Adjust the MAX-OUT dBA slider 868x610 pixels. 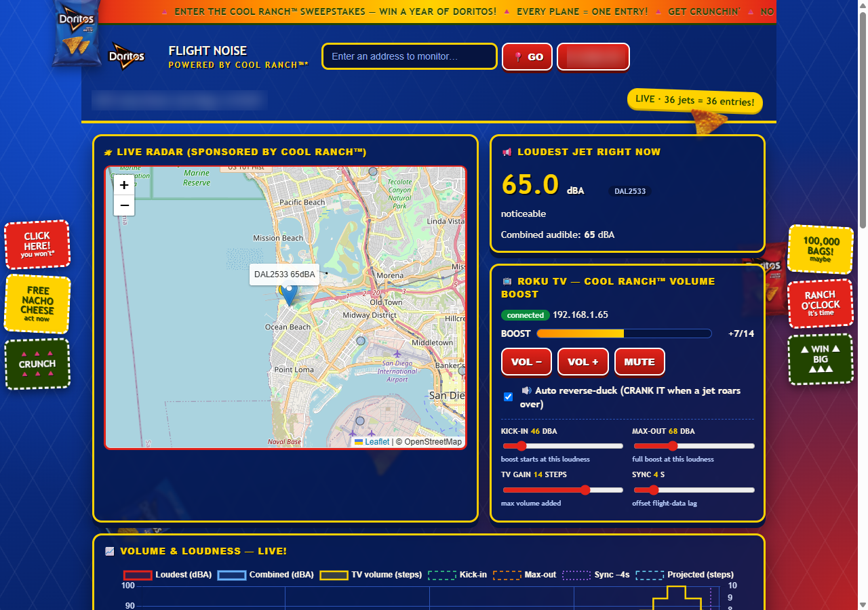pyautogui.click(x=694, y=446)
